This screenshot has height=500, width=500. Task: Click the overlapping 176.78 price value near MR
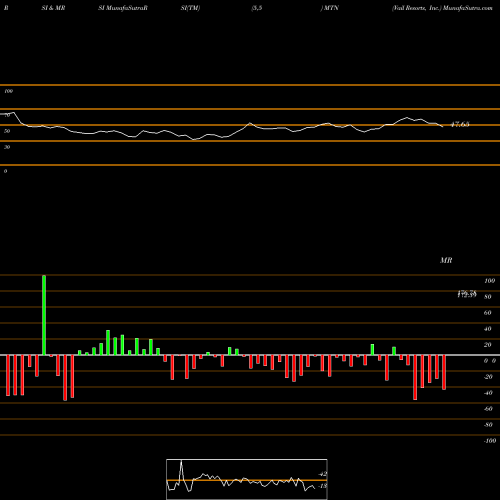tap(467, 294)
